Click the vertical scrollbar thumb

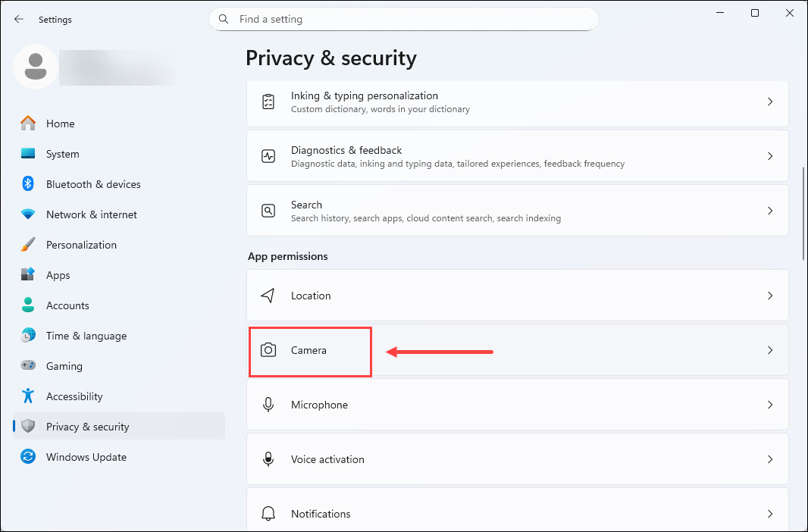coord(803,212)
